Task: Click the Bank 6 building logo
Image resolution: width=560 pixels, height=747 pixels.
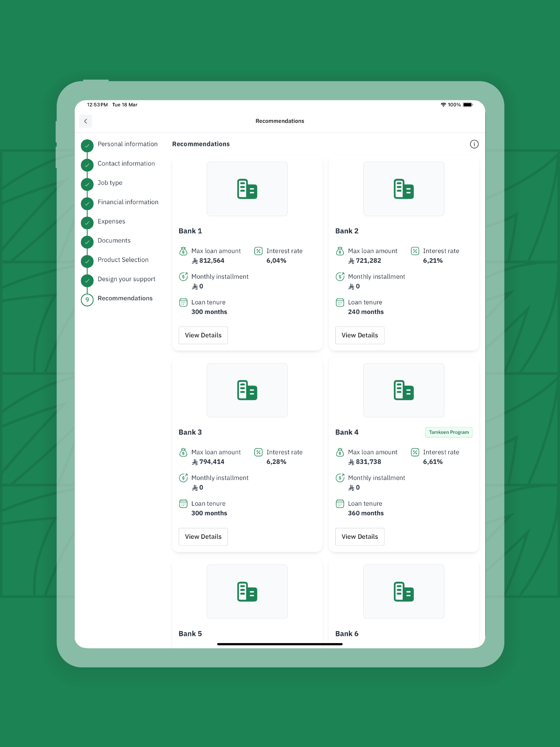Action: [404, 591]
